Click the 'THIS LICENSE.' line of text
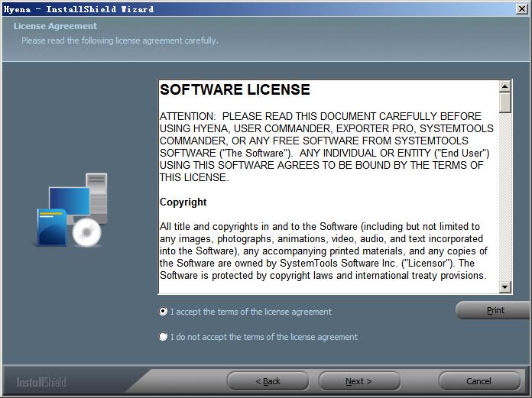The height and width of the screenshot is (398, 532). pos(194,177)
